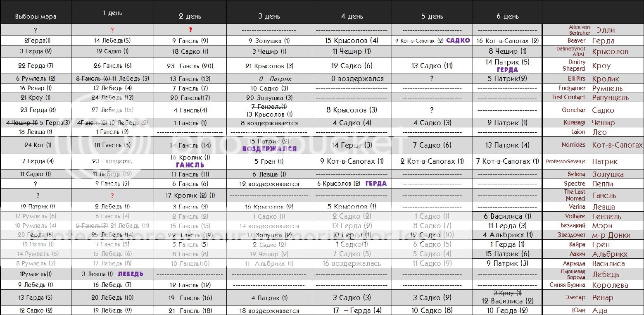
Task: Click the nickname 'Dmitry Shepard'
Action: click(x=574, y=65)
